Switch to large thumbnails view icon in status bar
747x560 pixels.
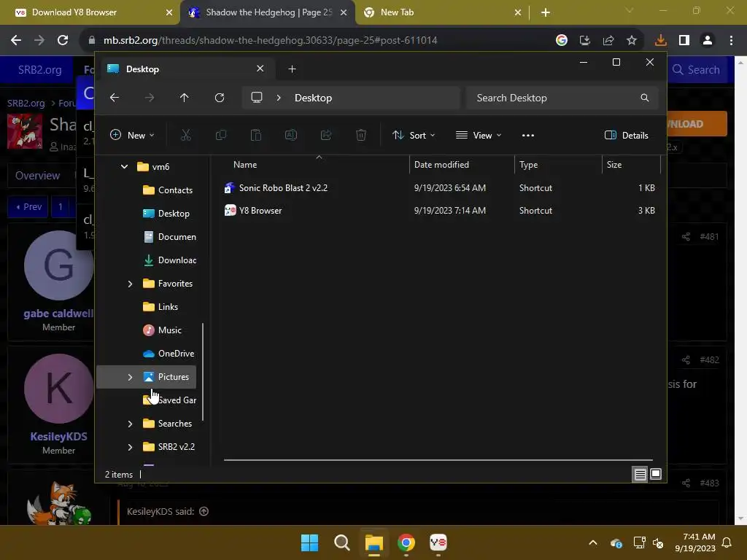[x=656, y=474]
